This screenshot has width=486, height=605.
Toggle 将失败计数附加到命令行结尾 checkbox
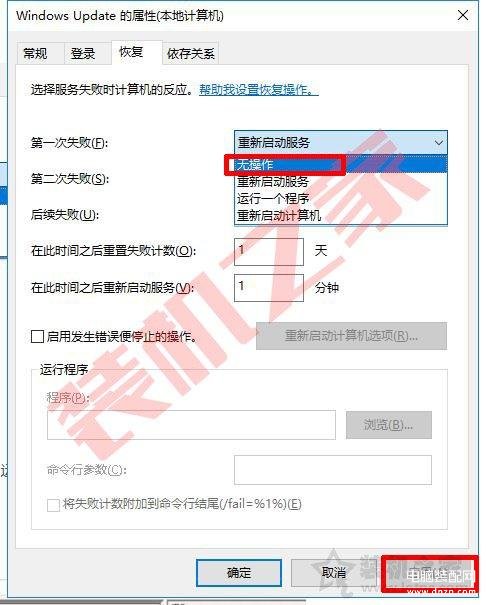pos(53,505)
